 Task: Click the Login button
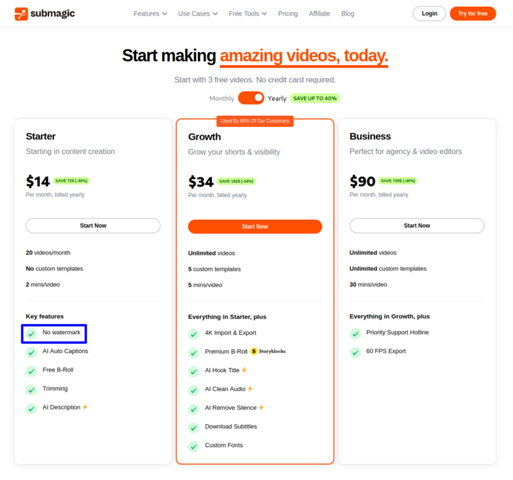click(429, 14)
